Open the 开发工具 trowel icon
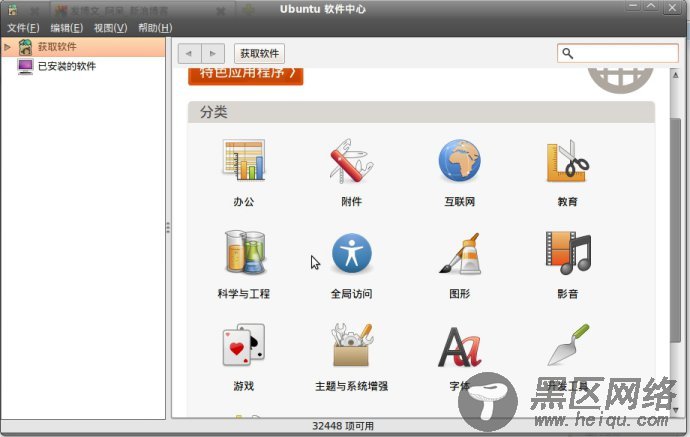690x437 pixels. (568, 345)
